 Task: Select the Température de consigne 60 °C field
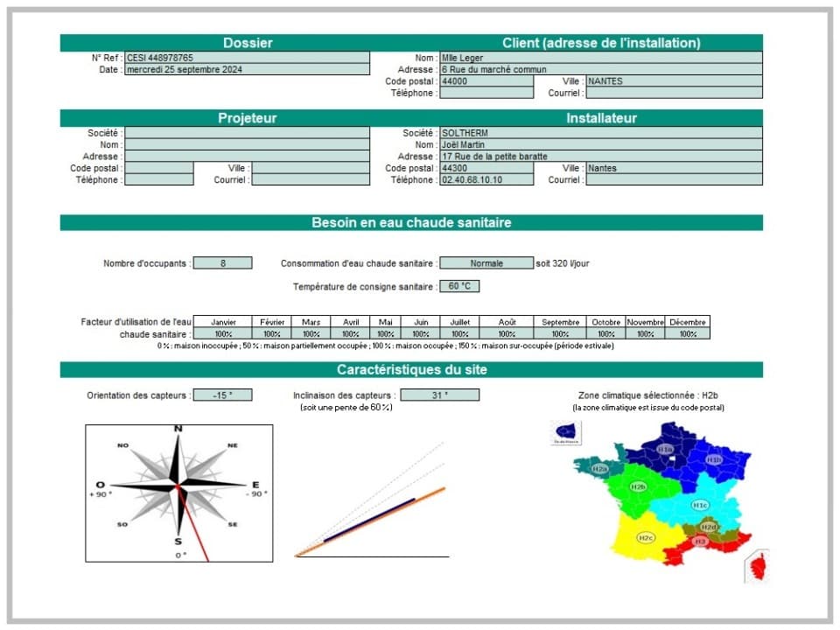coord(458,286)
